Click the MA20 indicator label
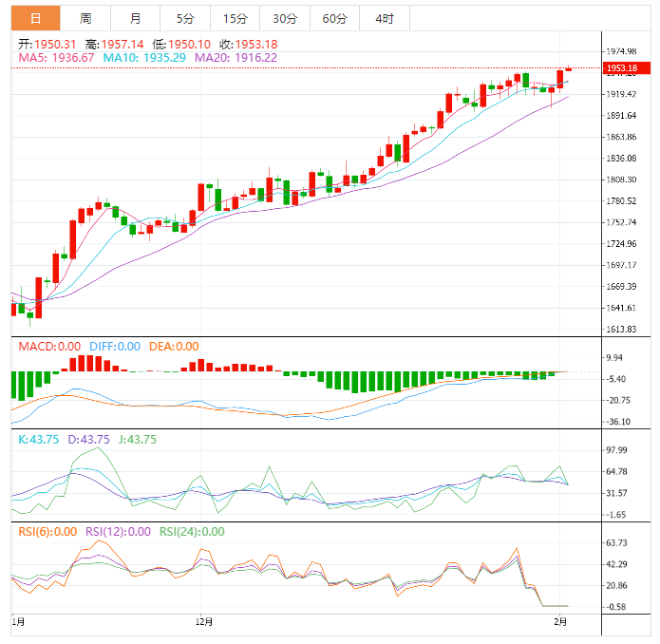Screen dimensions: 660x644 point(236,58)
